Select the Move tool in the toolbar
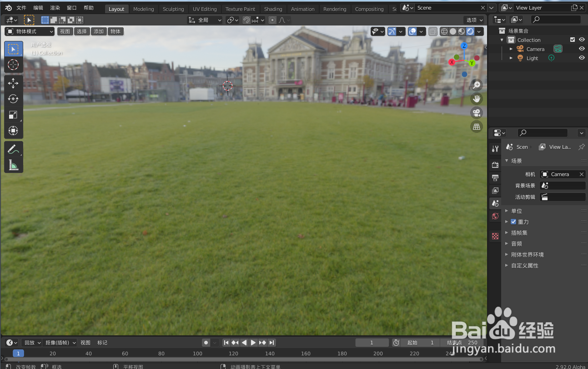 [x=13, y=83]
